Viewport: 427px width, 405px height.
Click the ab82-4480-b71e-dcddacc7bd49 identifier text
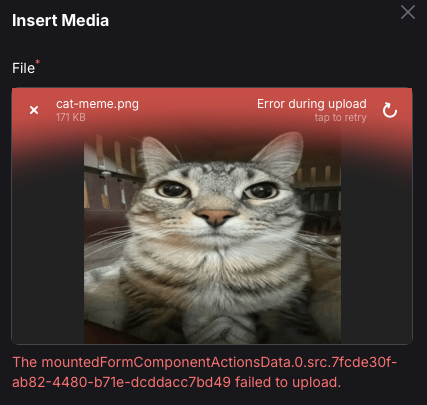[x=121, y=382]
